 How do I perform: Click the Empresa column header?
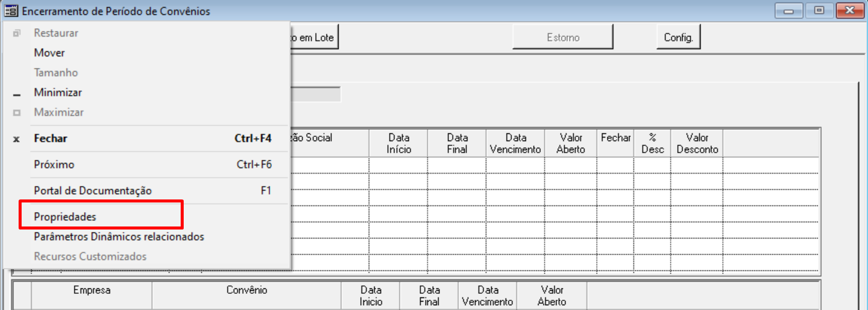tap(92, 296)
